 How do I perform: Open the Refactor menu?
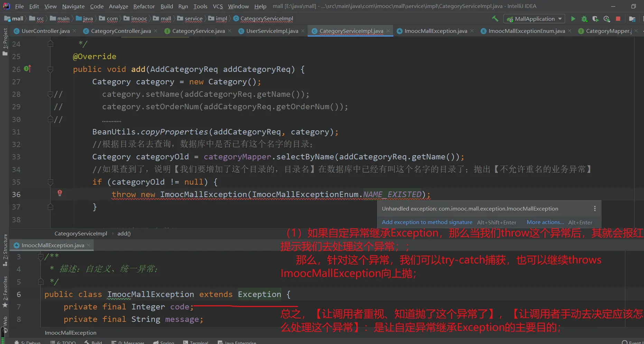click(x=144, y=6)
